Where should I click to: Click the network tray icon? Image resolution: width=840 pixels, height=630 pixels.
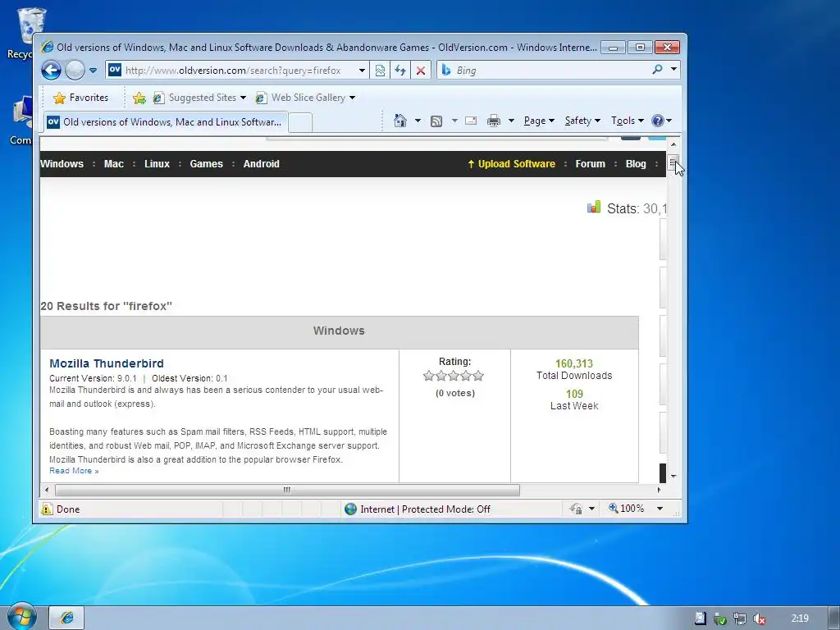coord(739,619)
